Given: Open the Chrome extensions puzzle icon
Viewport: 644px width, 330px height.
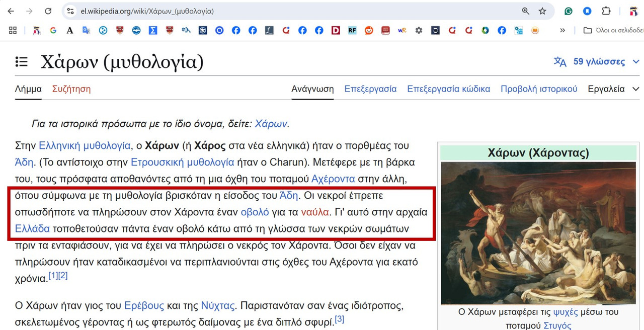Looking at the screenshot, I should coord(606,11).
